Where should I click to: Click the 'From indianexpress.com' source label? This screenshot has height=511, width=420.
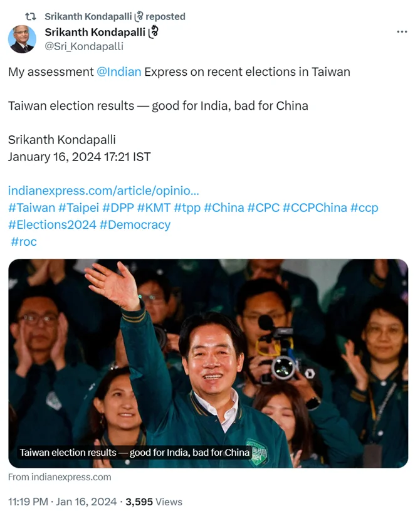[60, 477]
